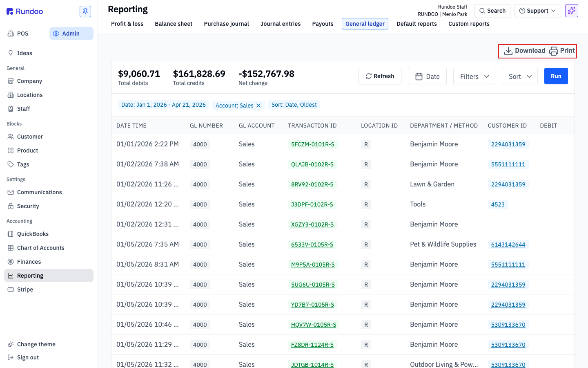Open transaction QLAJB-0102R-S
The height and width of the screenshot is (368, 588).
(312, 164)
